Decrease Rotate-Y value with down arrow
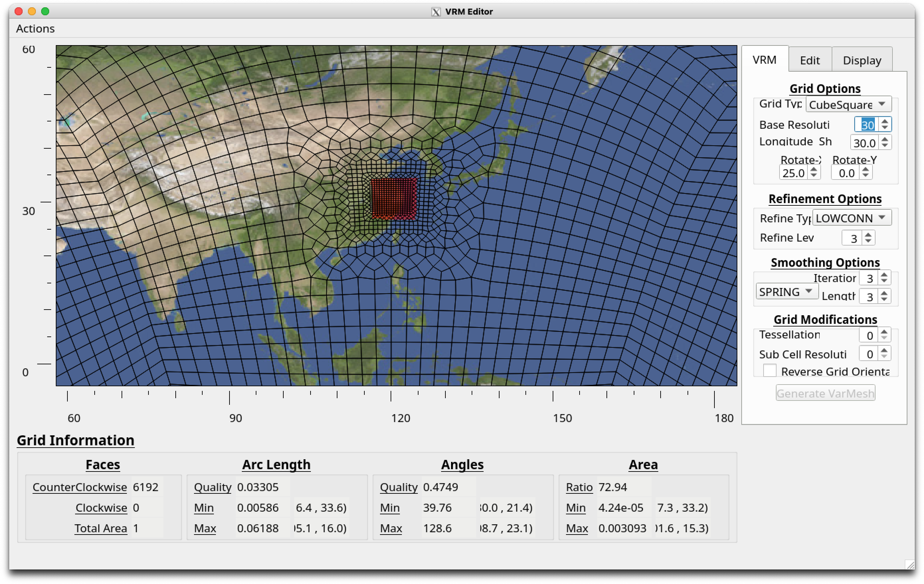 (x=865, y=176)
